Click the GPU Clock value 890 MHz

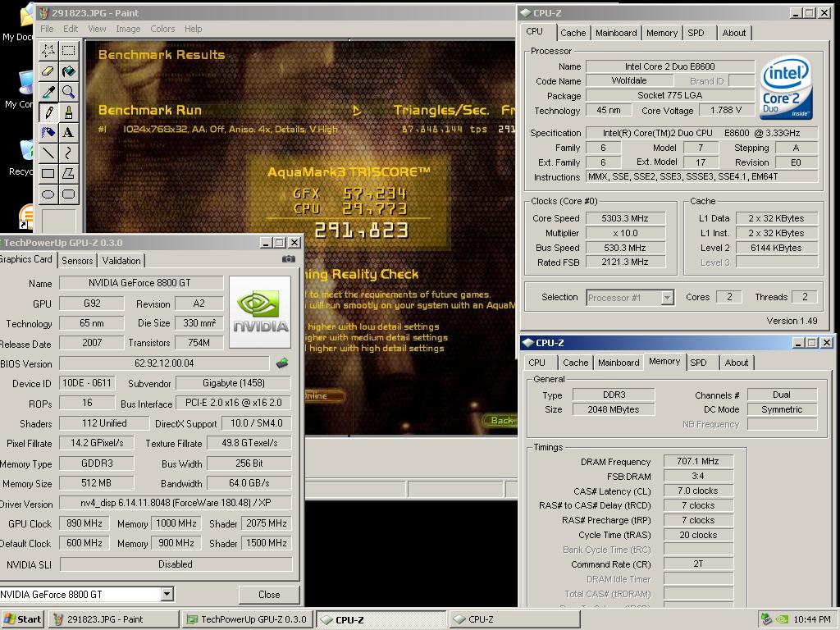[84, 523]
